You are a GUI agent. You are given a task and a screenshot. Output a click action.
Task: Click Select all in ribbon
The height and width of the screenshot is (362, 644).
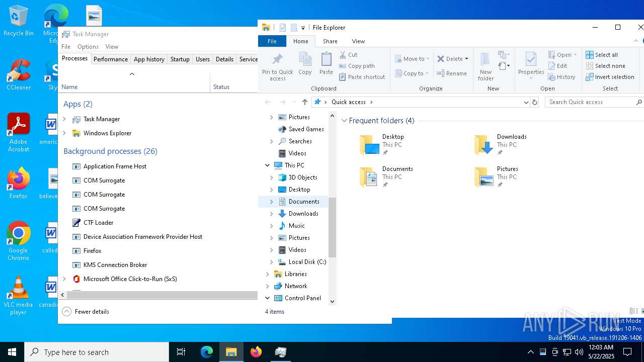[x=602, y=55]
